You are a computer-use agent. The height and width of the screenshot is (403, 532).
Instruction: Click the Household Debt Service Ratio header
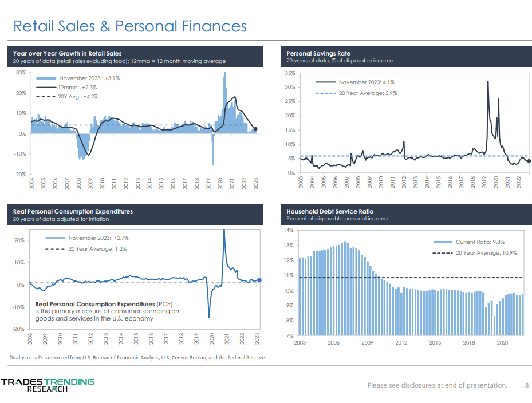[330, 211]
